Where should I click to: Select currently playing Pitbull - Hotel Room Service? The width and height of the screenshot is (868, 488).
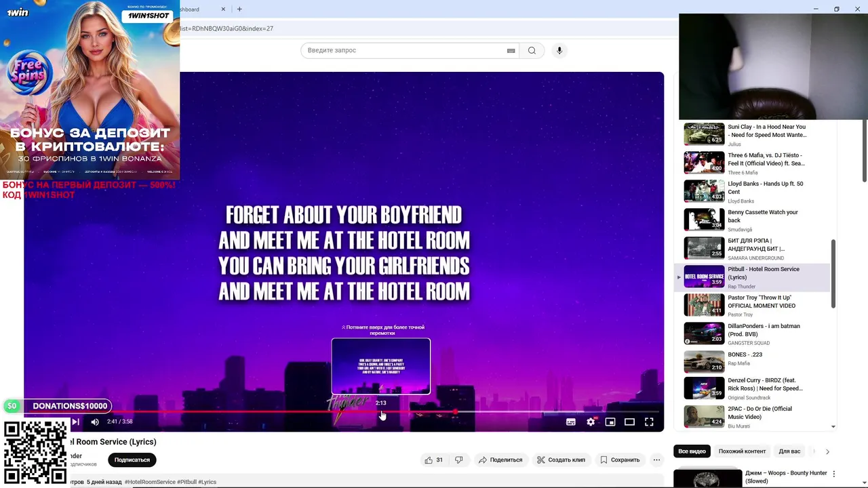(x=753, y=277)
